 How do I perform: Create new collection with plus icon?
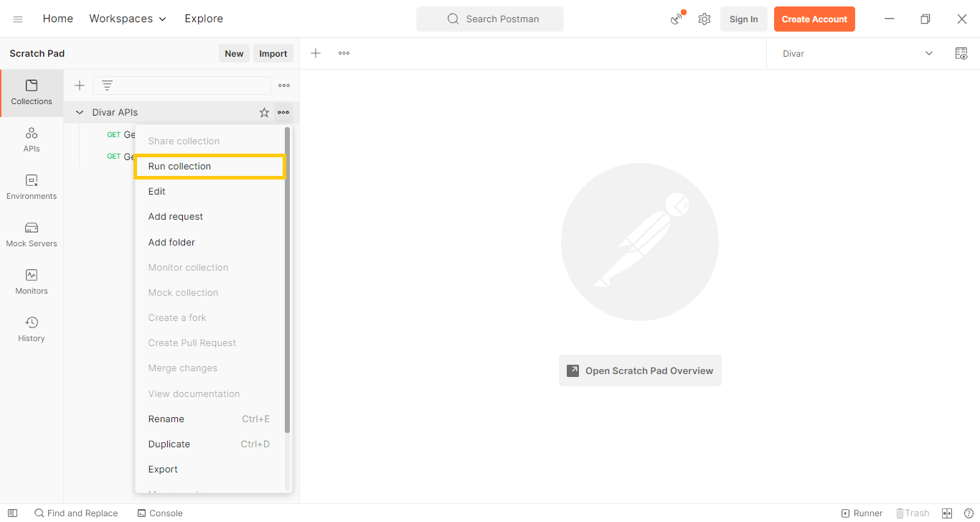click(80, 85)
